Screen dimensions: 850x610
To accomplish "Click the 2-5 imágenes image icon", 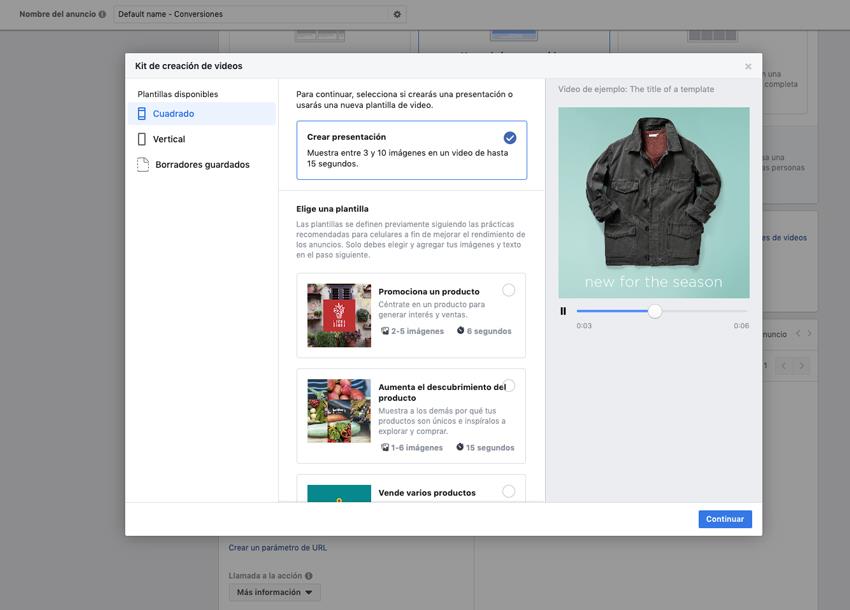I will click(x=385, y=331).
